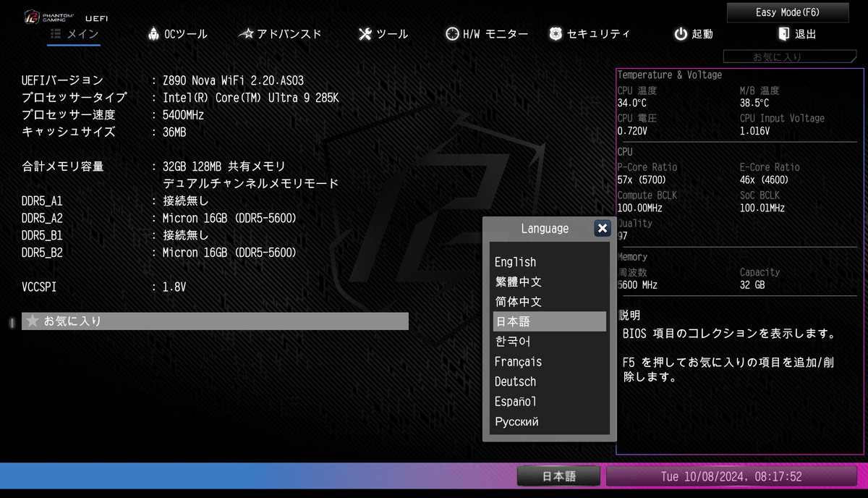This screenshot has width=868, height=498.
Task: Choose Español in Language list
Action: click(x=549, y=401)
